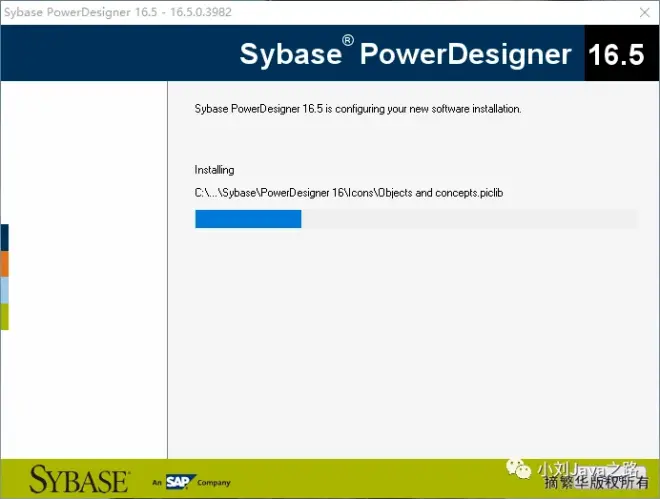Click the SYBASE logo in the footer
660x499 pixels.
[79, 479]
